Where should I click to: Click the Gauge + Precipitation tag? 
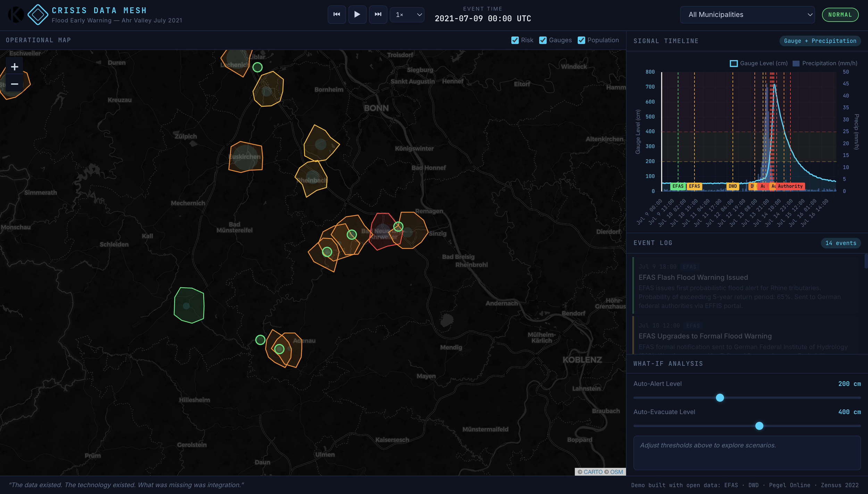pos(820,41)
